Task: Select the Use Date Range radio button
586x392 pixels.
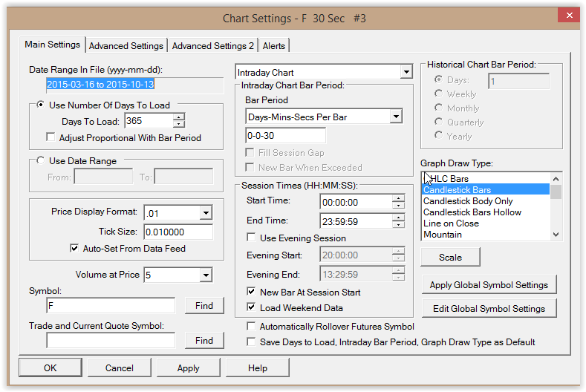Action: tap(41, 160)
